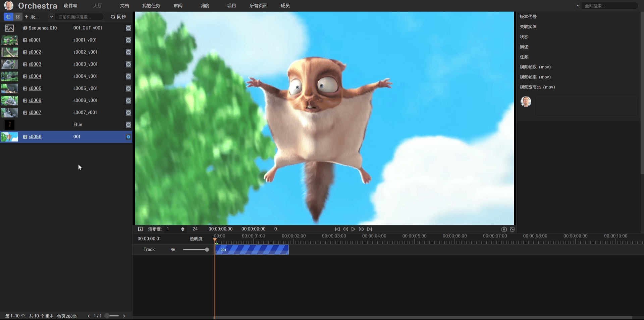The height and width of the screenshot is (320, 644).
Task: Toggle selection circle for s0004_v001
Action: (128, 76)
